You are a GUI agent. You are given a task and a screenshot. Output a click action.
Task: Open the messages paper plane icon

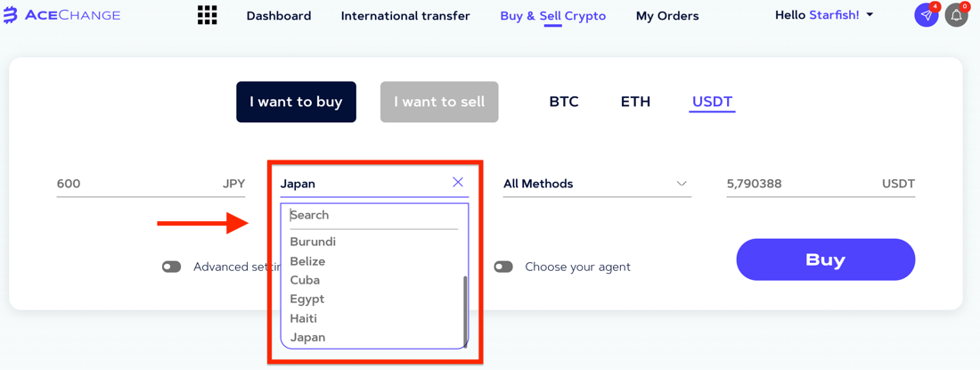[927, 15]
